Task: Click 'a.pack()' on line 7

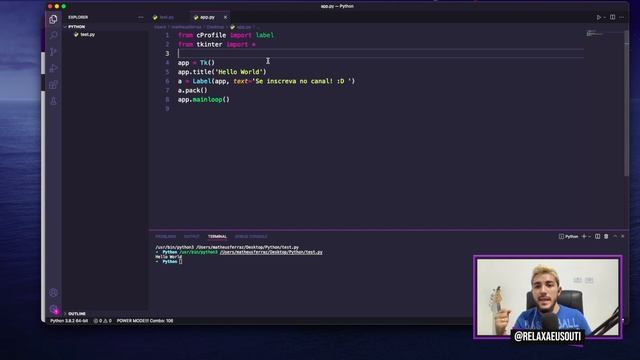Action: [x=193, y=90]
